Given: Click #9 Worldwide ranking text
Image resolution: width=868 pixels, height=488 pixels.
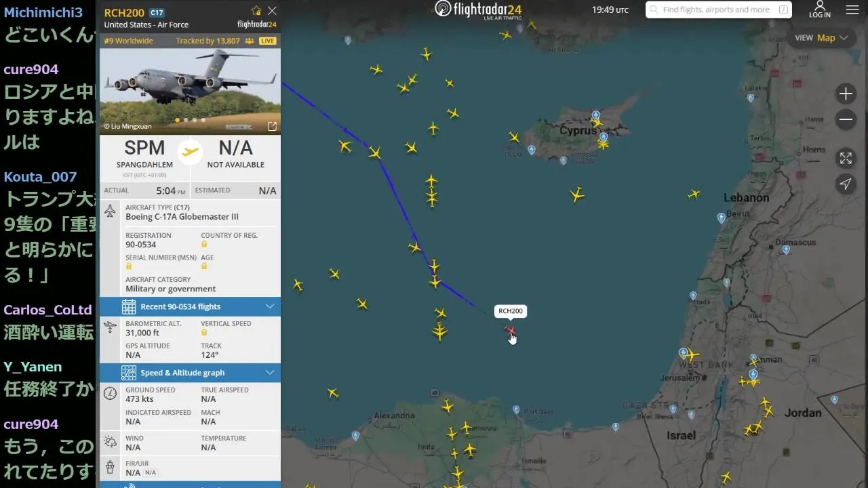Looking at the screenshot, I should (x=128, y=41).
